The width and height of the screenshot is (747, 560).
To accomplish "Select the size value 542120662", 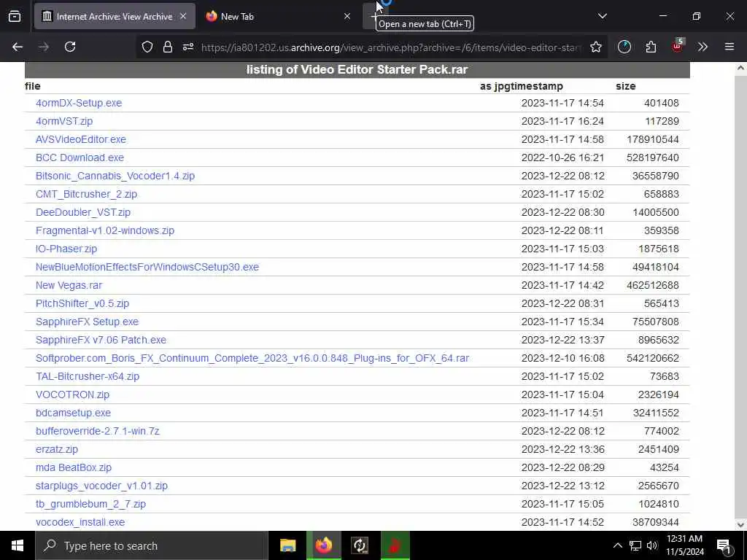I will click(x=653, y=358).
